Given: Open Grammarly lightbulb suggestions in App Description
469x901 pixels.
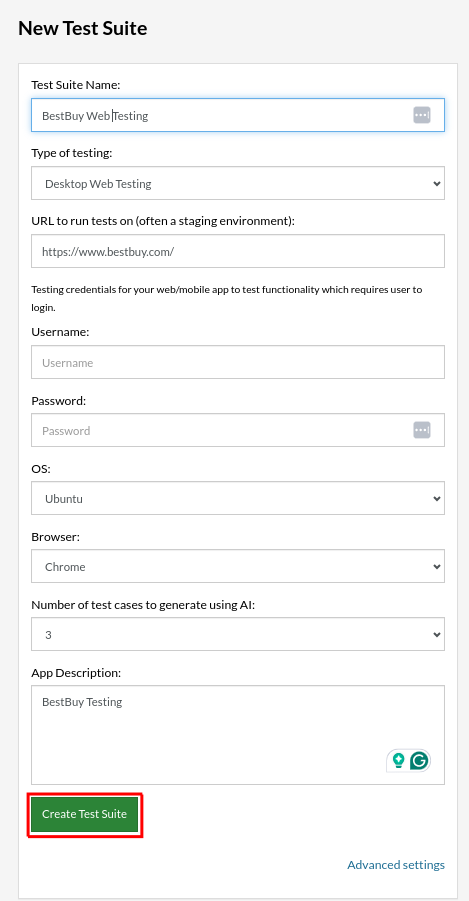Looking at the screenshot, I should click(398, 760).
